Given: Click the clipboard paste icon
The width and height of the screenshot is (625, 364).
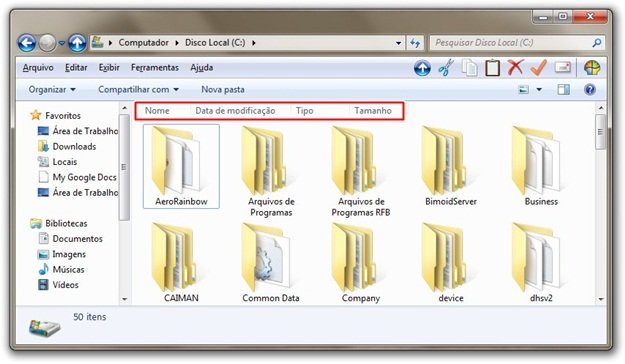Looking at the screenshot, I should pos(492,68).
